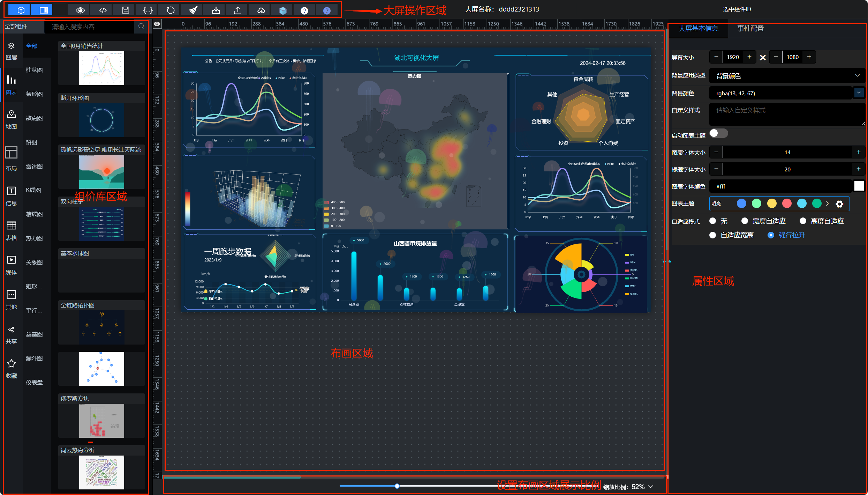
Task: Open the JSON braces editor icon
Action: [148, 10]
